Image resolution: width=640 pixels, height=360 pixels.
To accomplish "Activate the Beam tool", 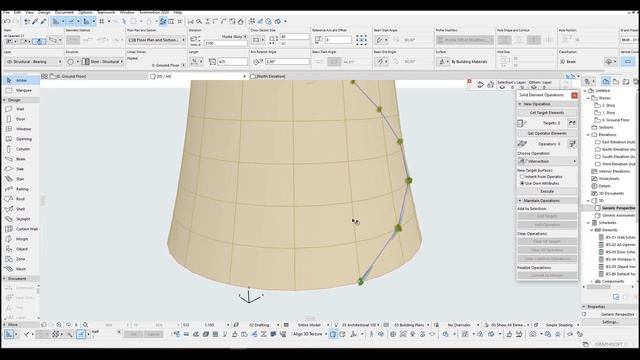I will pyautogui.click(x=20, y=159).
